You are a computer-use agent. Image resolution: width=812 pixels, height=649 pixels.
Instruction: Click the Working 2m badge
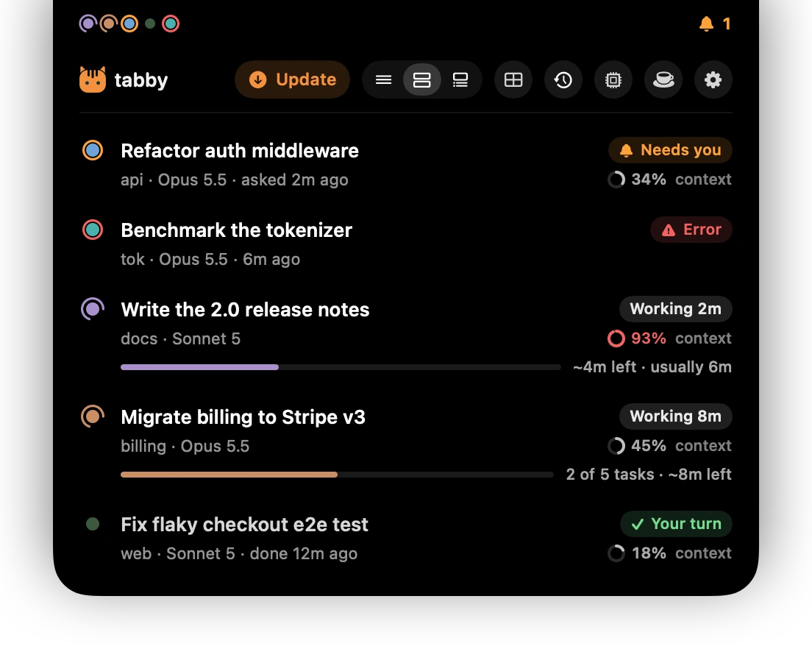pos(676,309)
